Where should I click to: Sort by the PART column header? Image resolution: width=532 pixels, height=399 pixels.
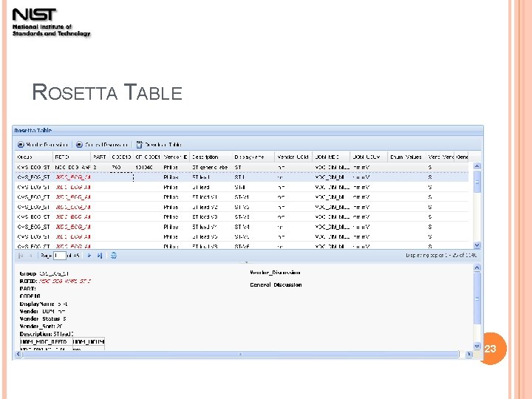point(100,157)
